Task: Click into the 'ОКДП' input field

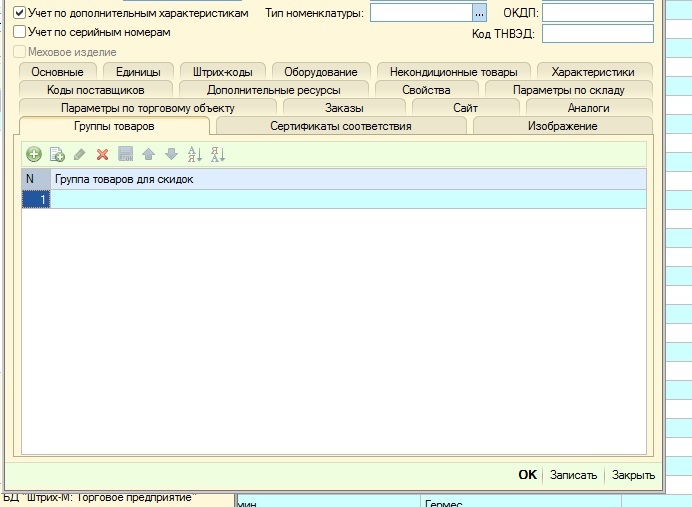Action: (x=597, y=13)
